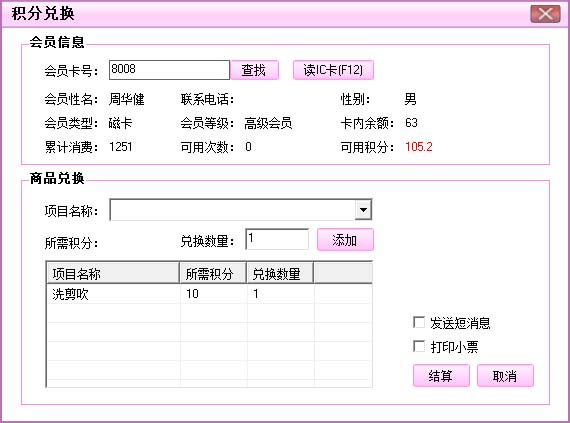The width and height of the screenshot is (570, 423).
Task: Click the 取消 cancel button
Action: 505,376
